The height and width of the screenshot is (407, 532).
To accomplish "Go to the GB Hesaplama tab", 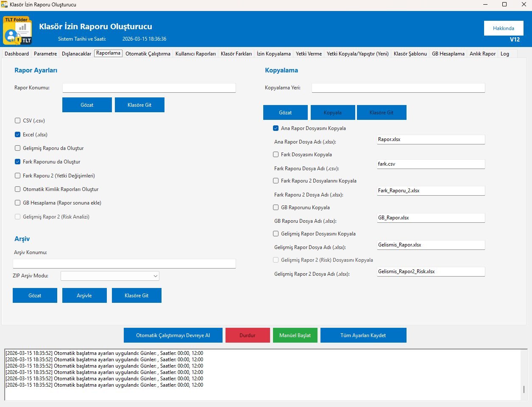I will coord(448,54).
